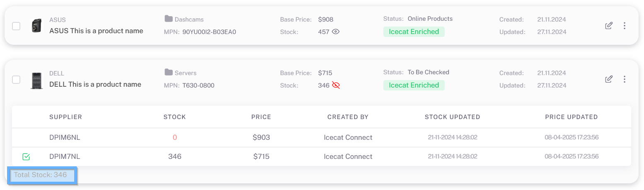The height and width of the screenshot is (190, 644).
Task: Sort by the STOCK column header
Action: (175, 117)
